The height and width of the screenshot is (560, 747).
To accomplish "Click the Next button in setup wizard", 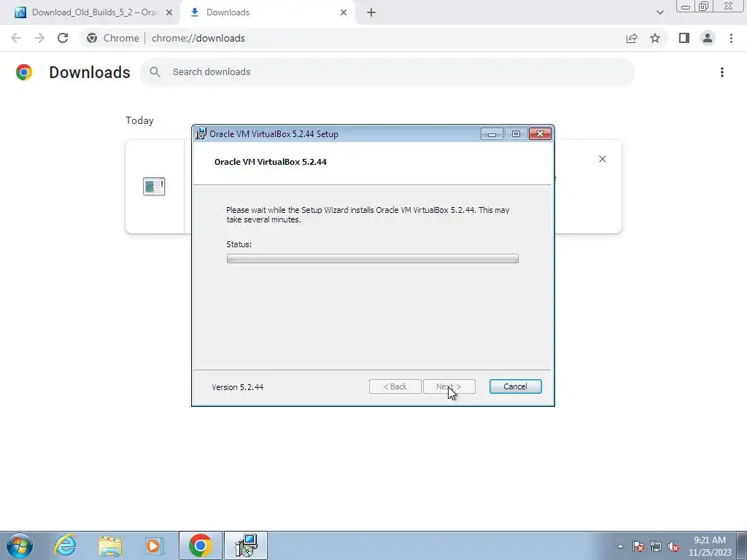I will (x=449, y=386).
